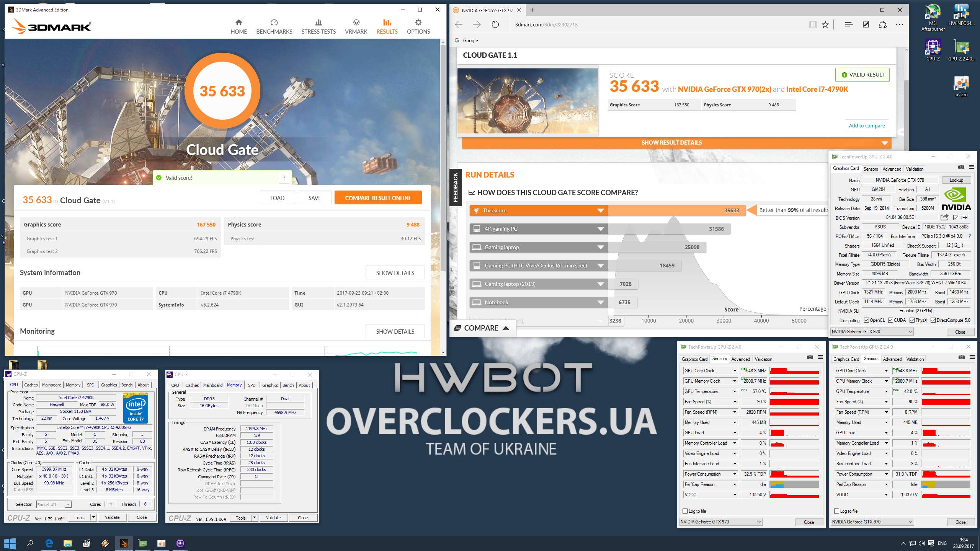980x551 pixels.
Task: Click GPU Temperature sensor graph in GPU-Z window with 0 RPM fan speed
Action: 946,391
